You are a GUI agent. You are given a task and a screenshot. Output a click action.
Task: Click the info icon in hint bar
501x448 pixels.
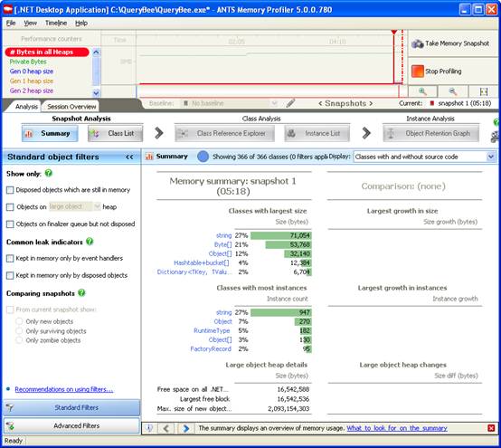pos(149,428)
